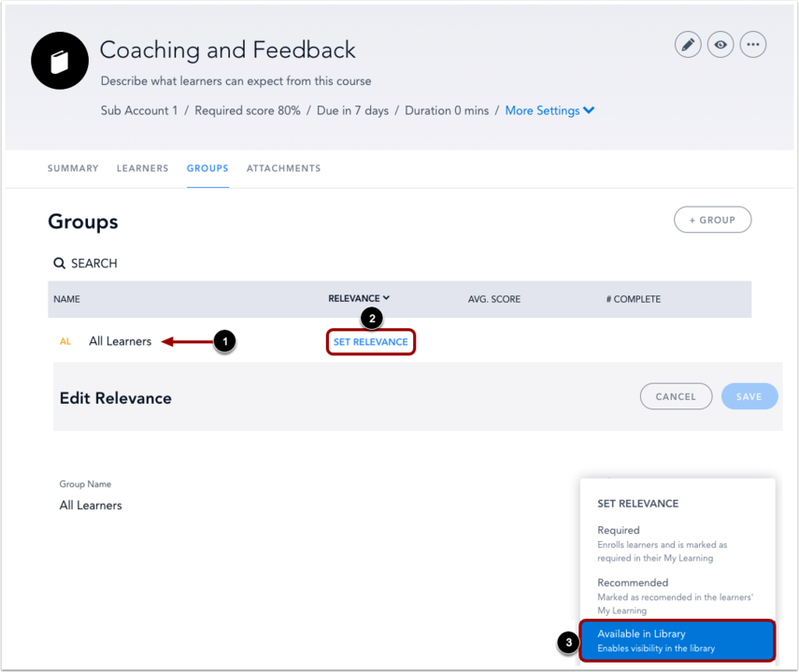799x672 pixels.
Task: Switch to the Learners tab
Action: [x=142, y=168]
